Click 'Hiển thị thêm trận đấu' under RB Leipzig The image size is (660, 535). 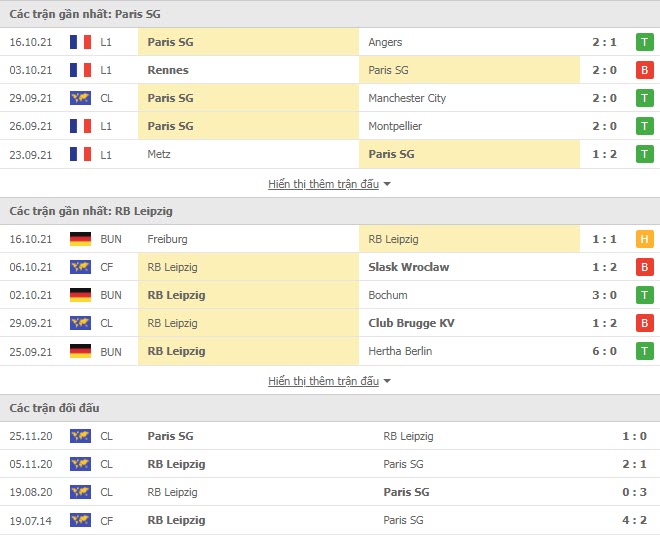pyautogui.click(x=323, y=381)
